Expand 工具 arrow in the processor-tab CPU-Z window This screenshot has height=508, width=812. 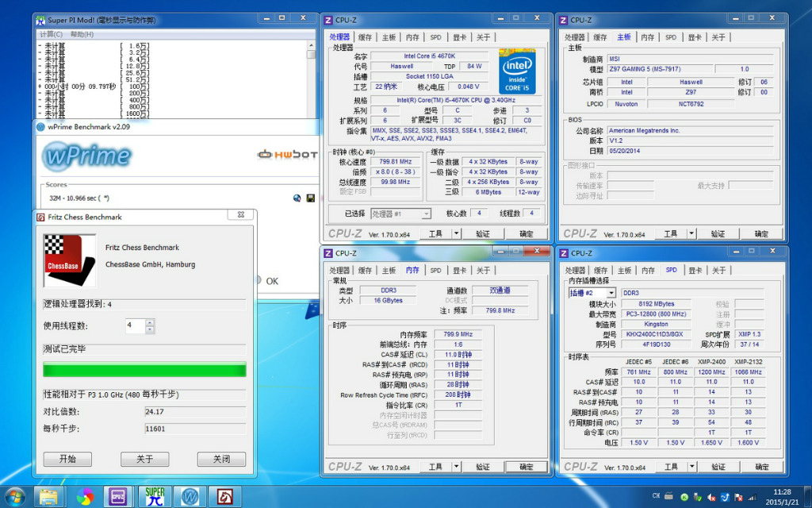pos(456,234)
